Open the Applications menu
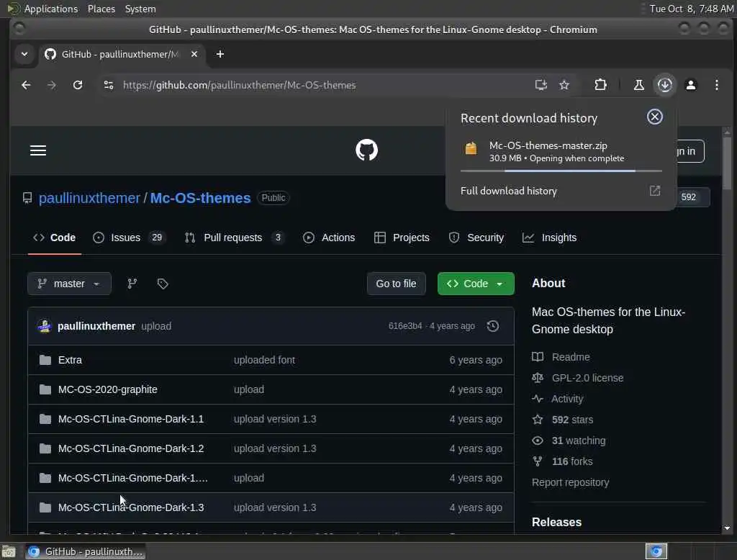Image resolution: width=737 pixels, height=560 pixels. pyautogui.click(x=51, y=9)
